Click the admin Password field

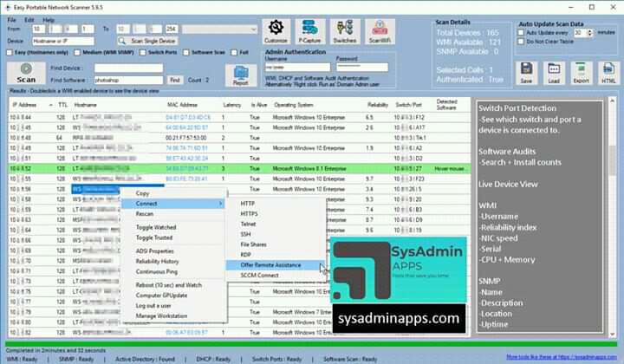click(x=361, y=68)
